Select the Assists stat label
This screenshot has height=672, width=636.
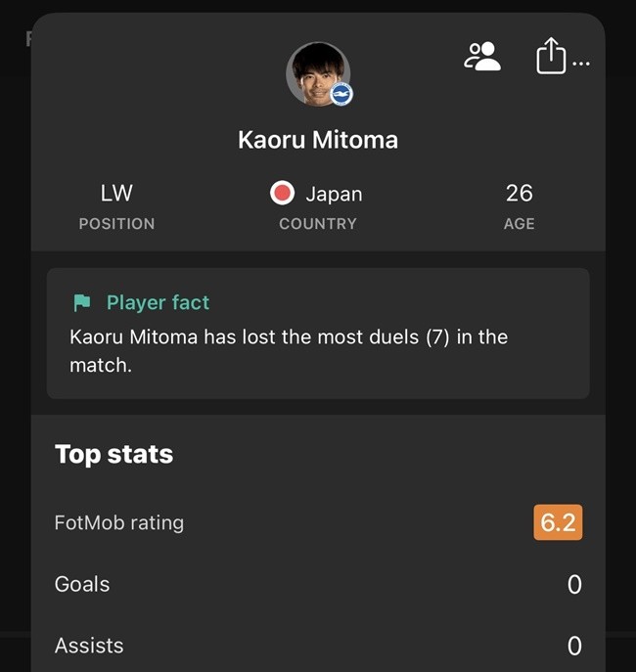89,646
